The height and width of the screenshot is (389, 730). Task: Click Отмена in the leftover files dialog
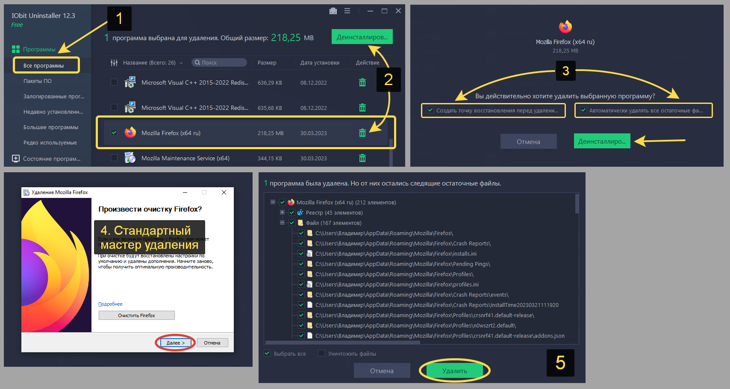point(382,371)
